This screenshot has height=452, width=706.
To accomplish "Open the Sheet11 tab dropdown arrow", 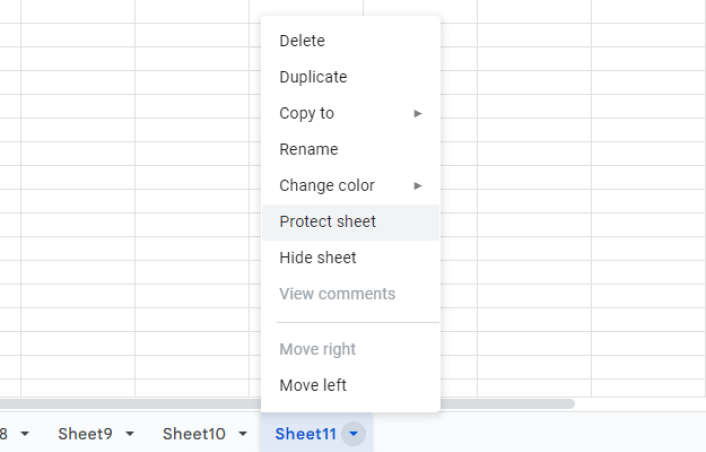I will [353, 434].
